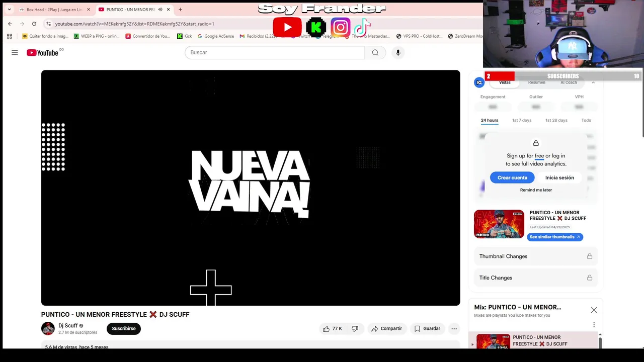Screen dimensions: 644x362
Task: Close the Mix playlist panel
Action: tap(594, 310)
